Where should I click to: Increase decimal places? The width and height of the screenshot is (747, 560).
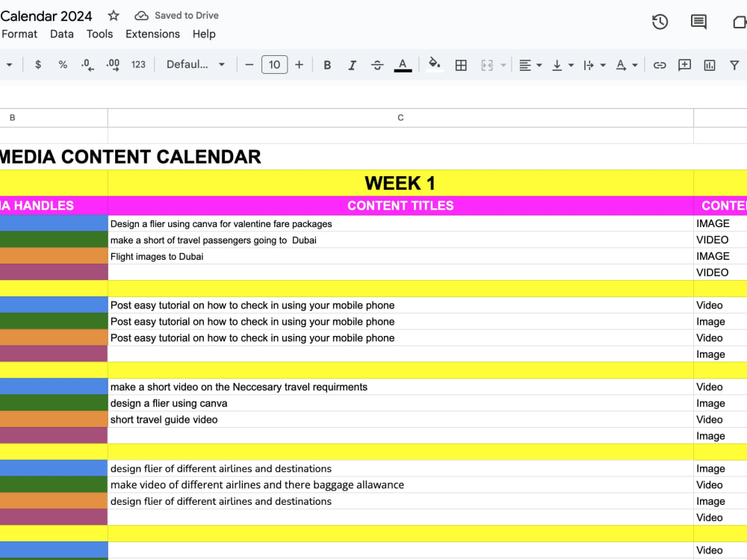click(113, 65)
